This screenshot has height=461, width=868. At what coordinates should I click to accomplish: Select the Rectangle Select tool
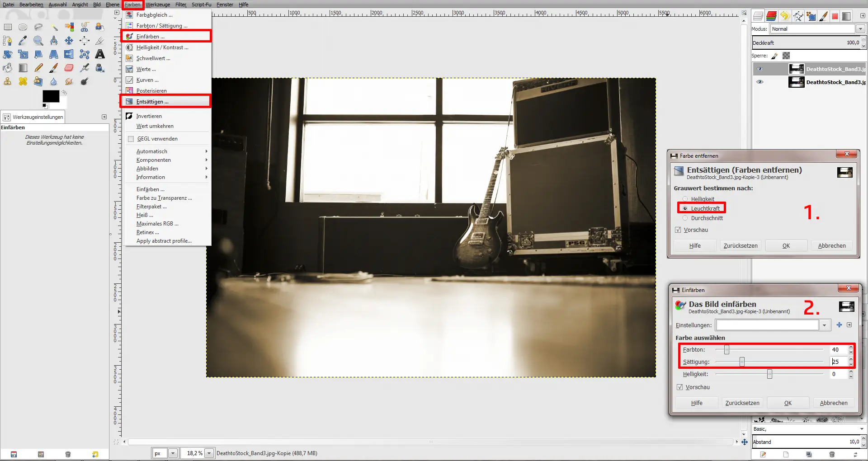[8, 27]
